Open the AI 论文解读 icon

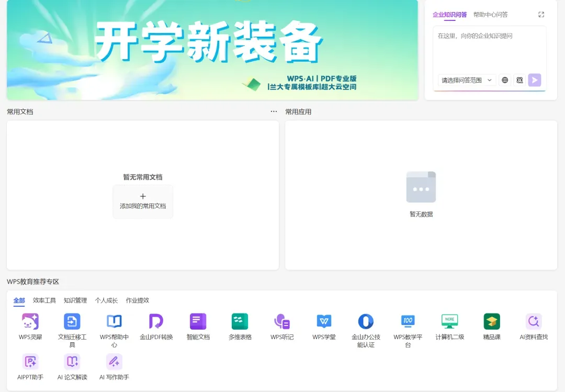72,361
